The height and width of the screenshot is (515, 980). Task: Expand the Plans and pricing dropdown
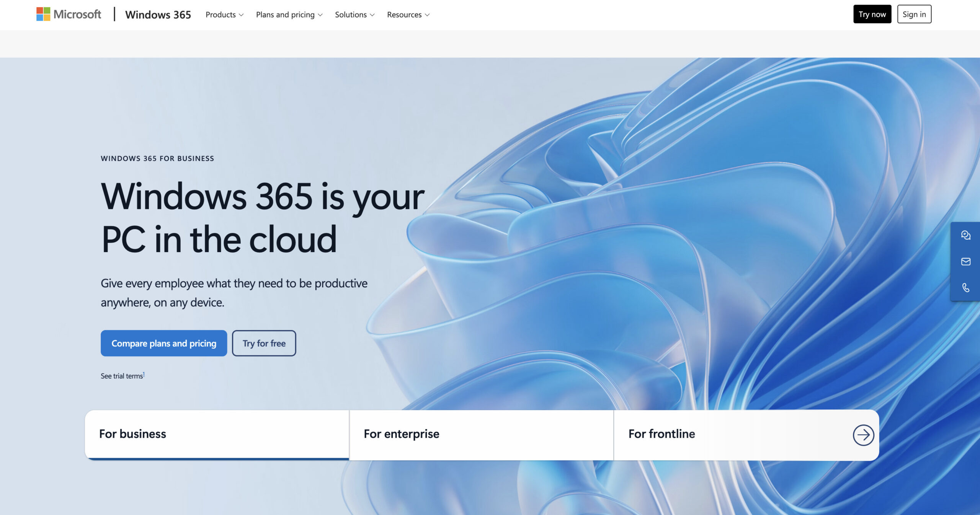coord(289,15)
